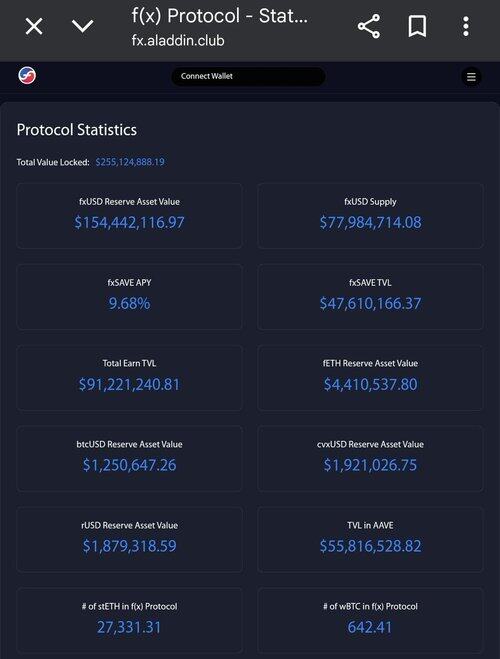Click the f(x) Protocol logo icon

pos(27,76)
